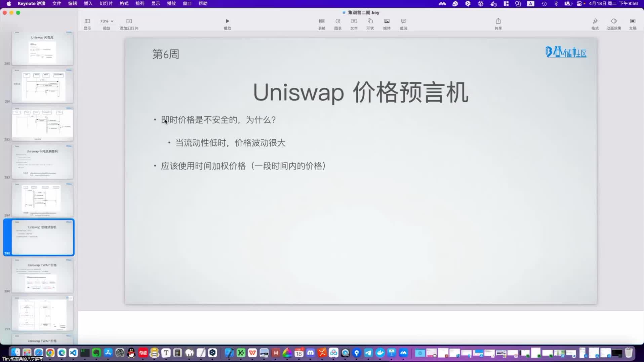Open the 显示 (View) toolbar button
The height and width of the screenshot is (362, 644).
pos(87,24)
